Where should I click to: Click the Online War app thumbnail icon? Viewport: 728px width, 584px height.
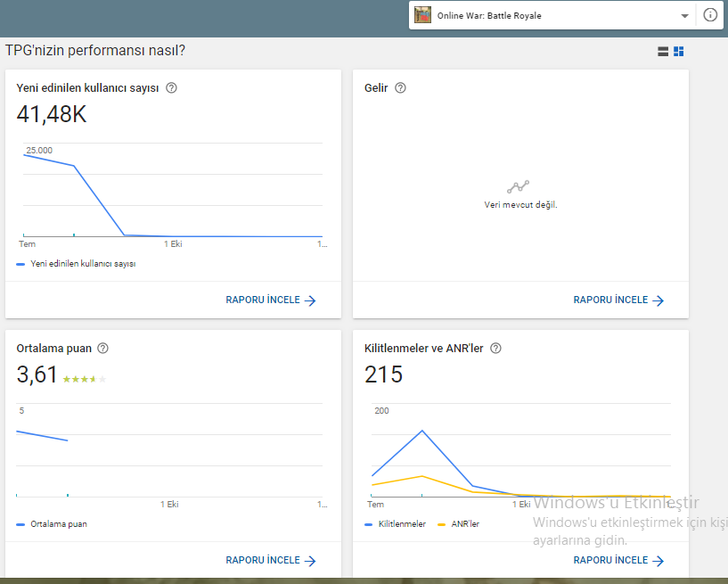(422, 15)
